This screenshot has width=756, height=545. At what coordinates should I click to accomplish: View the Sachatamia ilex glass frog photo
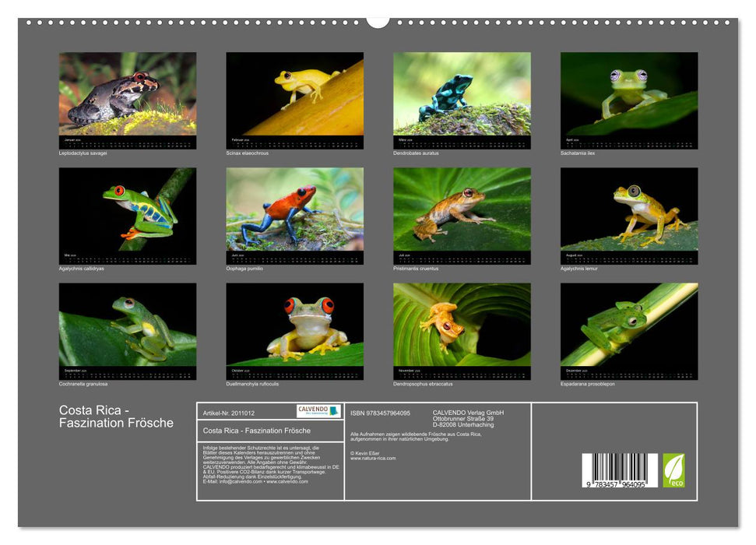629,95
